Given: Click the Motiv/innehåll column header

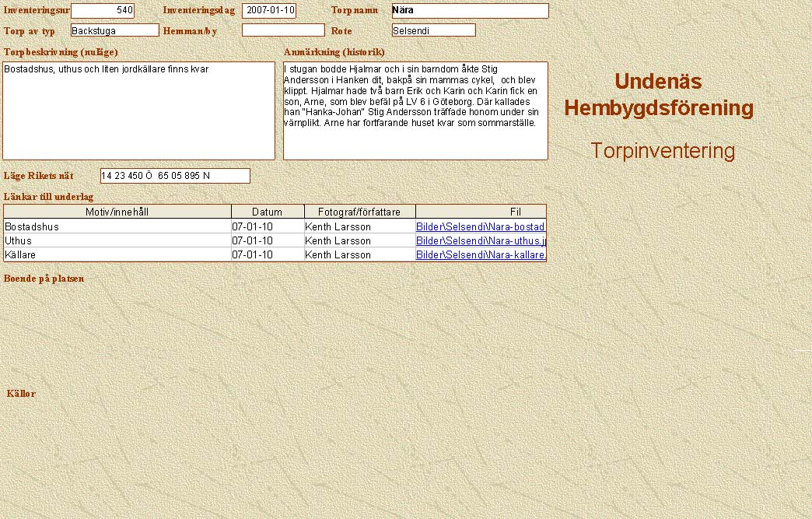Looking at the screenshot, I should [117, 212].
